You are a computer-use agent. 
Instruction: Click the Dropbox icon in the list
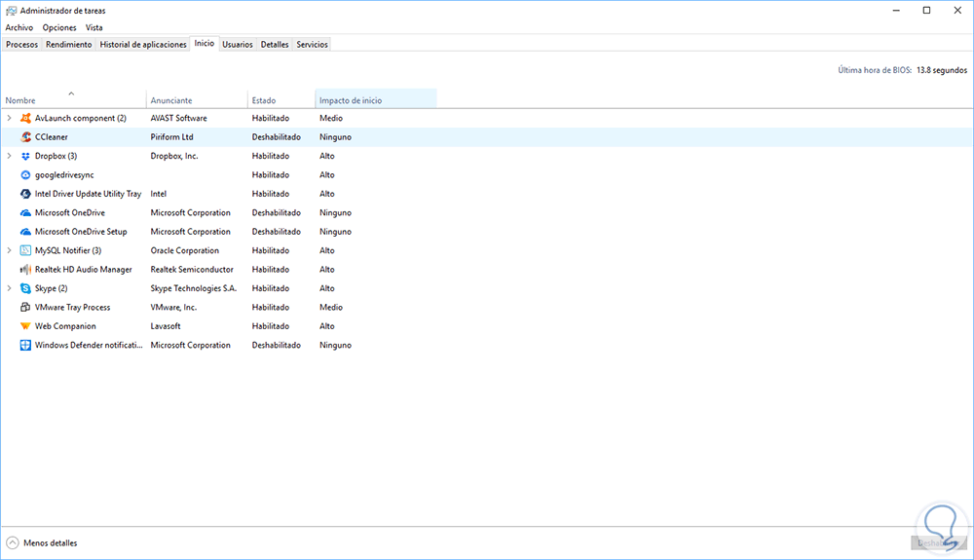pos(25,156)
